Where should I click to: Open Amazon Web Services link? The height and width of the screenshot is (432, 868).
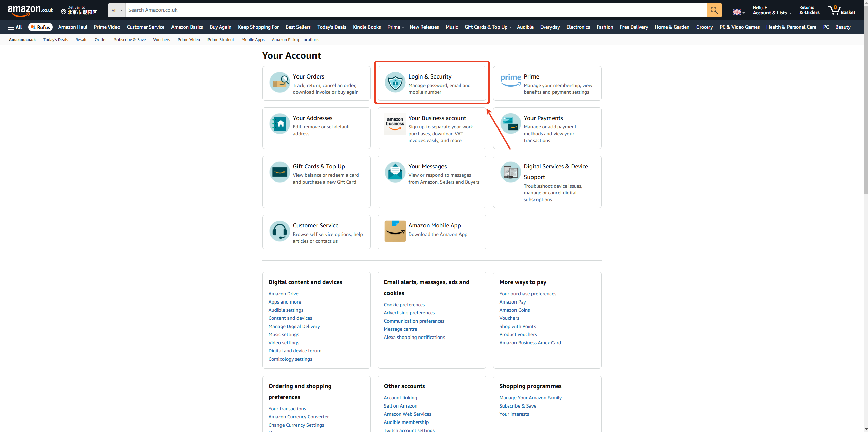tap(408, 414)
